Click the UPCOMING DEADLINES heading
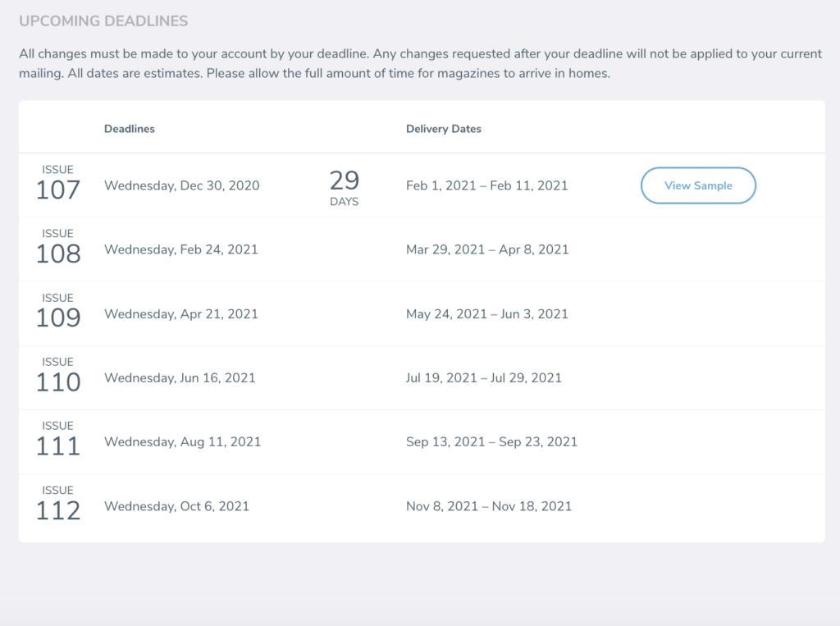 coord(103,21)
